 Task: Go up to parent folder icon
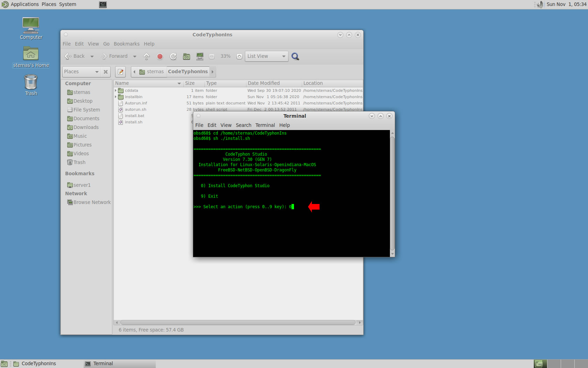pyautogui.click(x=147, y=56)
